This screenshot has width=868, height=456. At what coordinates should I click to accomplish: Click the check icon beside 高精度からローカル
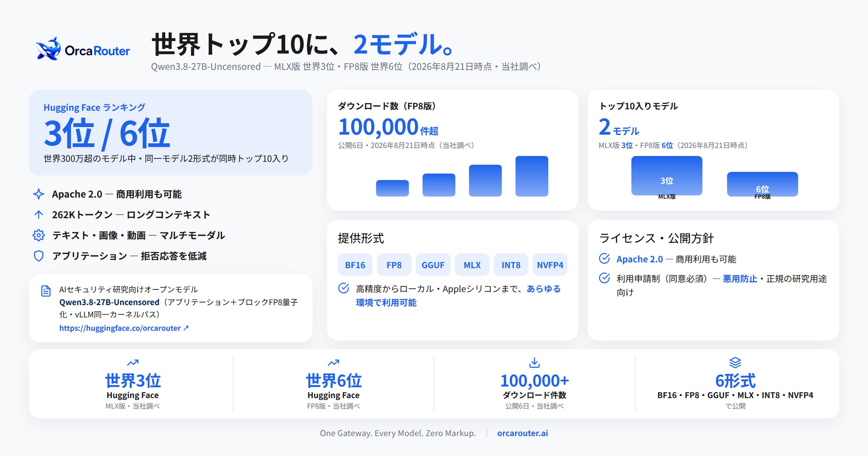(344, 288)
